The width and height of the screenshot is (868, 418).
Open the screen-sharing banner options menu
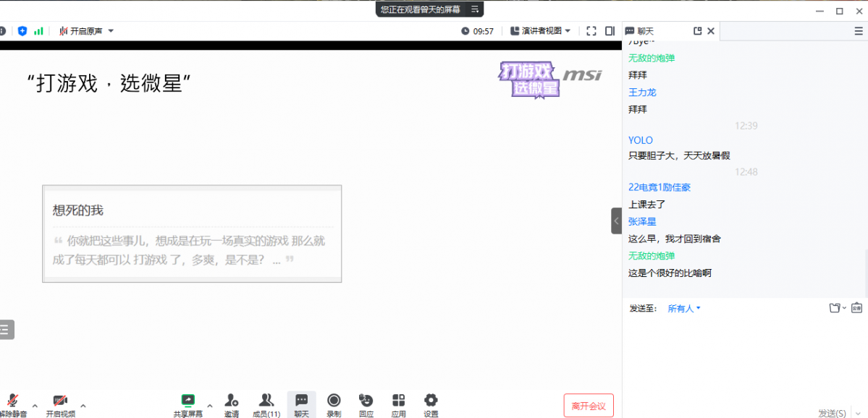tap(475, 9)
